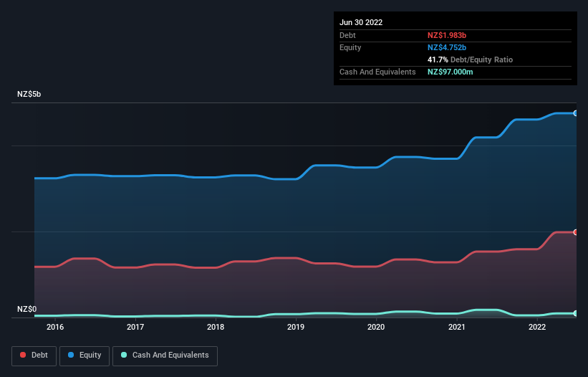The image size is (588, 377).
Task: Toggle the Debt legend button
Action: click(34, 355)
